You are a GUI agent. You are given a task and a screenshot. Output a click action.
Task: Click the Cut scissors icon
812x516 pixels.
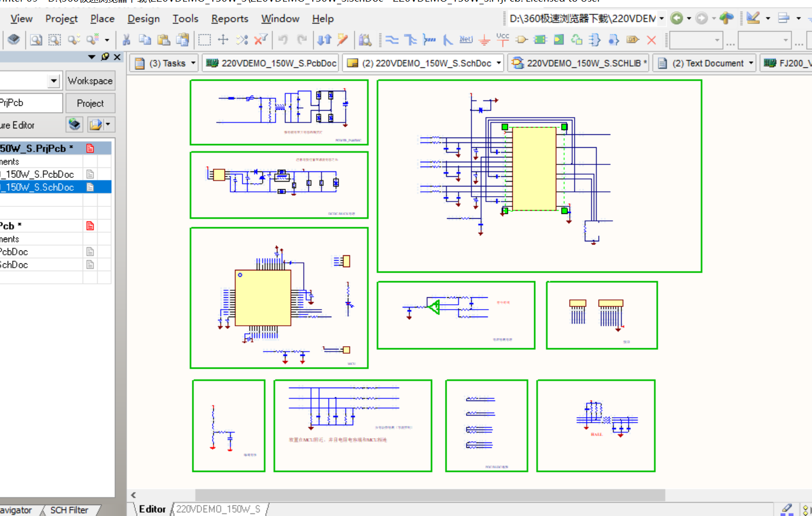click(126, 39)
